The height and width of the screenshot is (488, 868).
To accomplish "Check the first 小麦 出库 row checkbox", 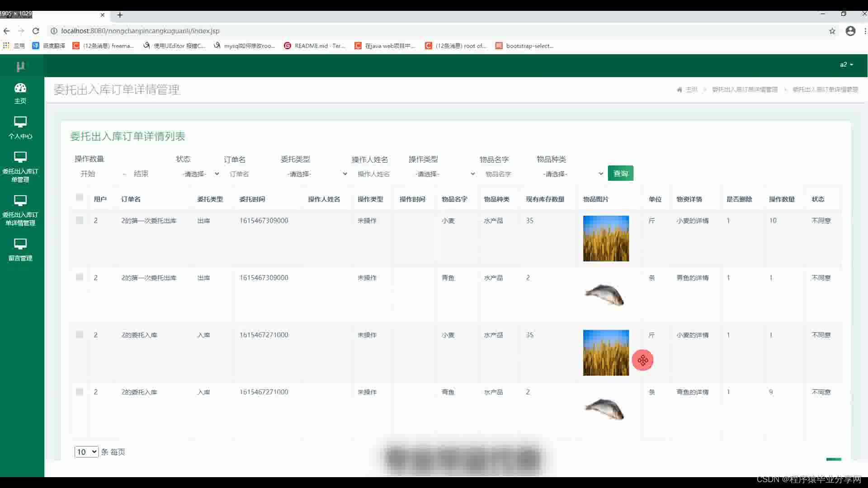I will click(x=80, y=221).
